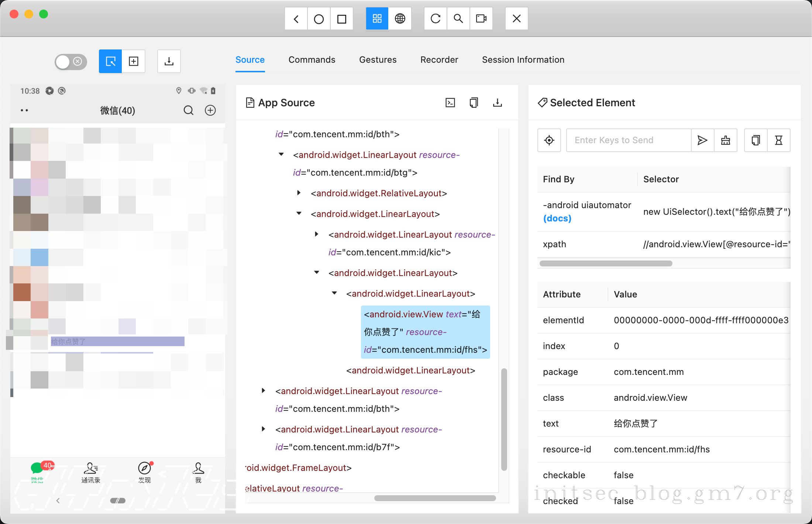Open the uiautomator docs link

coord(557,218)
